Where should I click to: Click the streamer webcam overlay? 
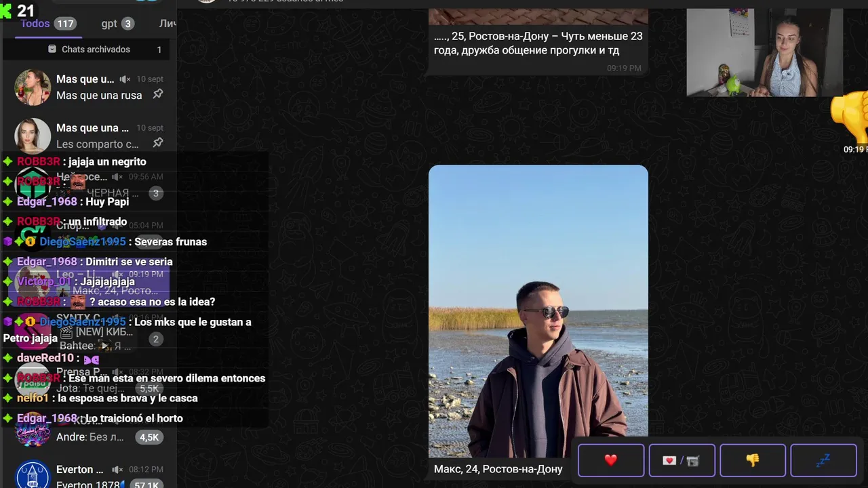(x=765, y=52)
